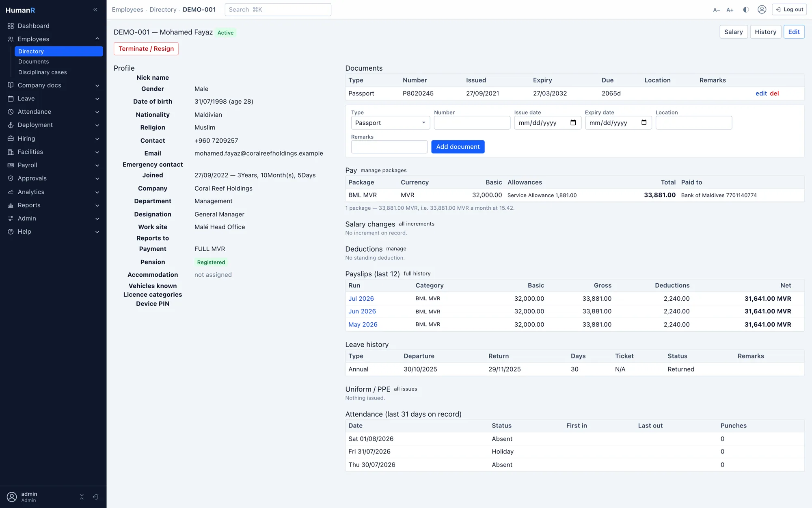The height and width of the screenshot is (508, 812).
Task: Toggle dark/light theme contrast icon
Action: pyautogui.click(x=746, y=10)
